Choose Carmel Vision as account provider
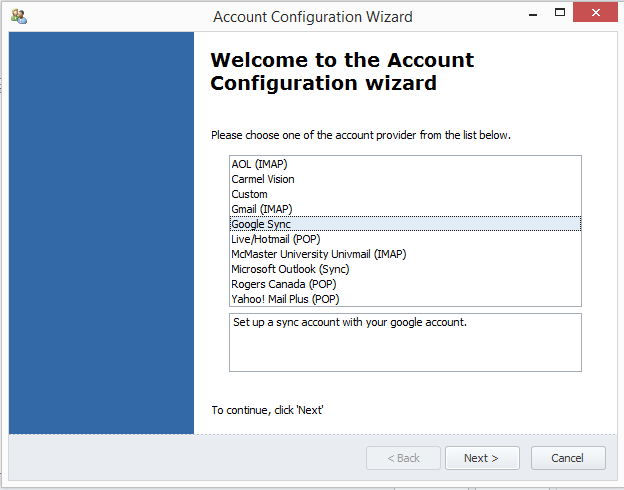The image size is (624, 490). pyautogui.click(x=263, y=179)
